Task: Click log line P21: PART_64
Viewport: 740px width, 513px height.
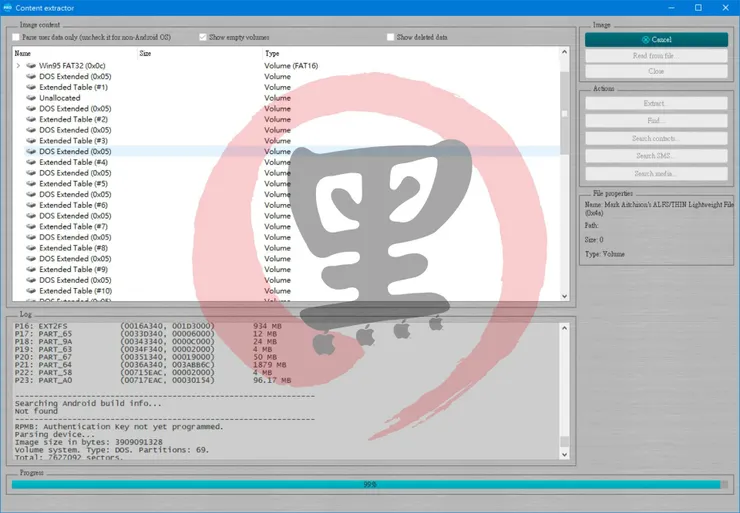Action: 151,365
